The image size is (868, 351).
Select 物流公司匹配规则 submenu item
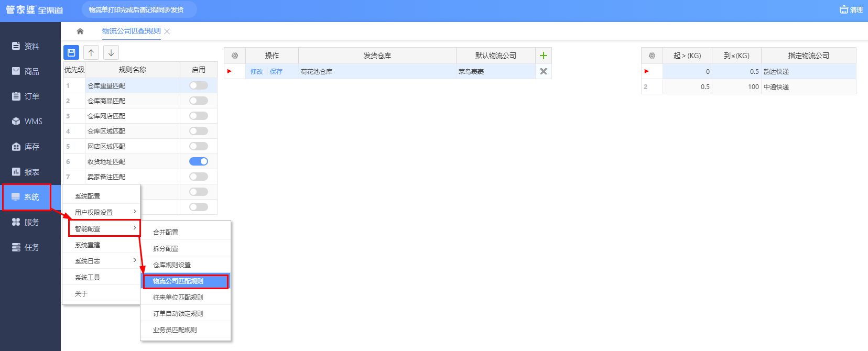[x=186, y=281]
